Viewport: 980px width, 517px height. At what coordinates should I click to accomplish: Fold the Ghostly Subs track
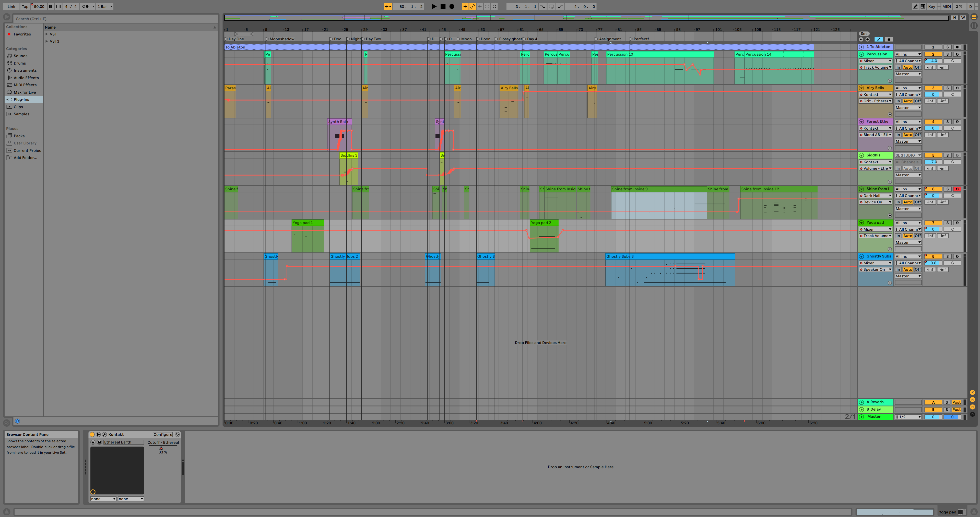tap(861, 257)
